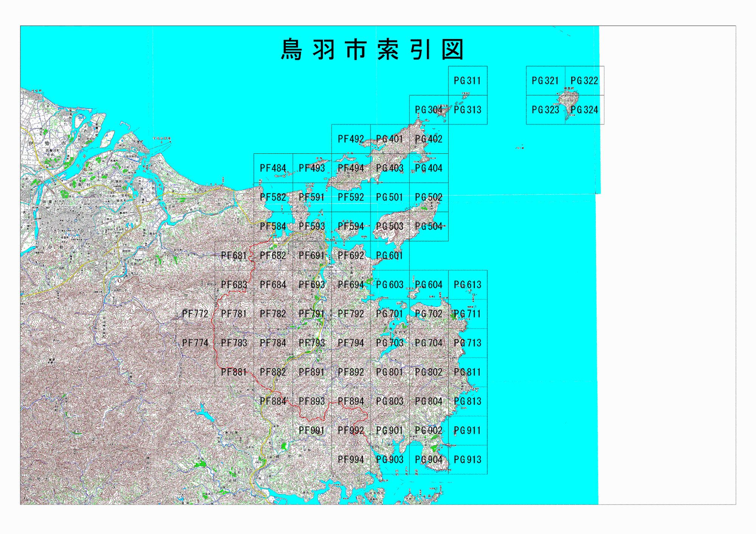The image size is (756, 534).
Task: Click map sheet PF691
Action: [312, 256]
